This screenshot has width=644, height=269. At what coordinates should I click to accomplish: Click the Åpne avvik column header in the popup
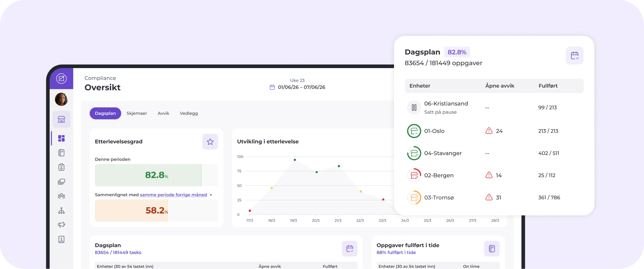(x=500, y=86)
